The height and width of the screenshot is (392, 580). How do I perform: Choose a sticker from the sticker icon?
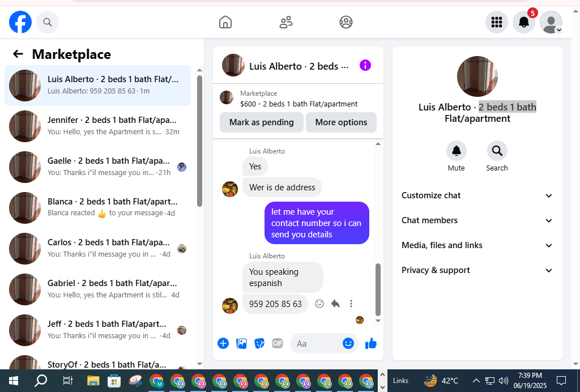tap(259, 343)
